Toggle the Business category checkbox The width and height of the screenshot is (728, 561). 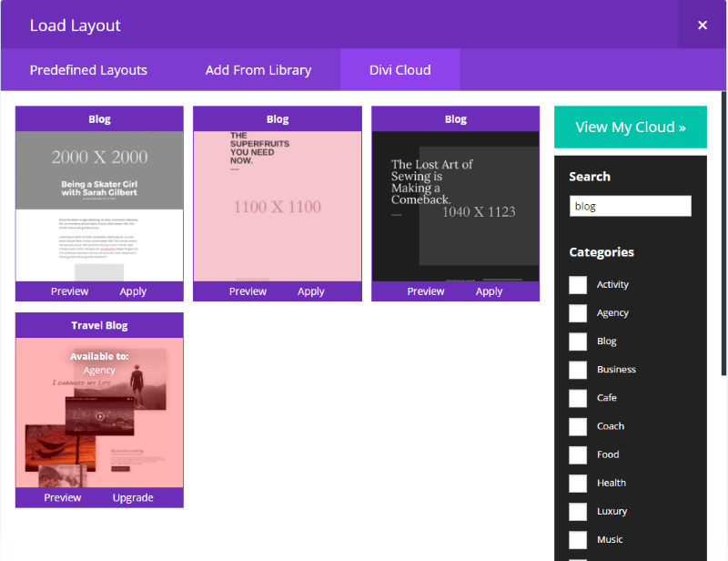[x=578, y=370]
